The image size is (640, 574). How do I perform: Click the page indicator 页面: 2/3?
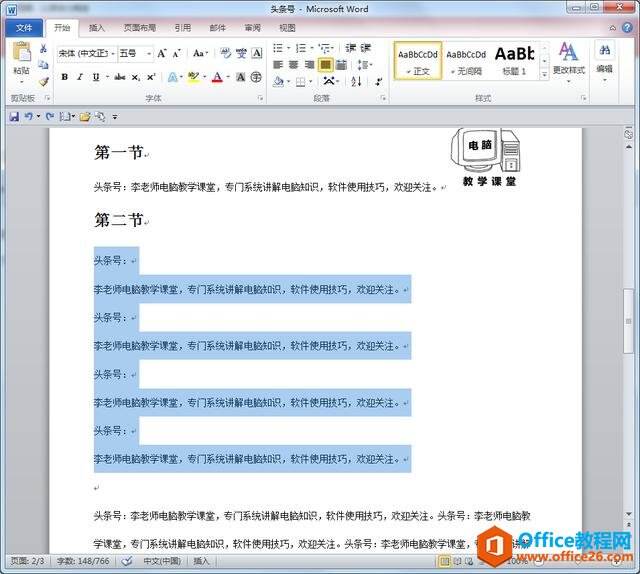27,561
